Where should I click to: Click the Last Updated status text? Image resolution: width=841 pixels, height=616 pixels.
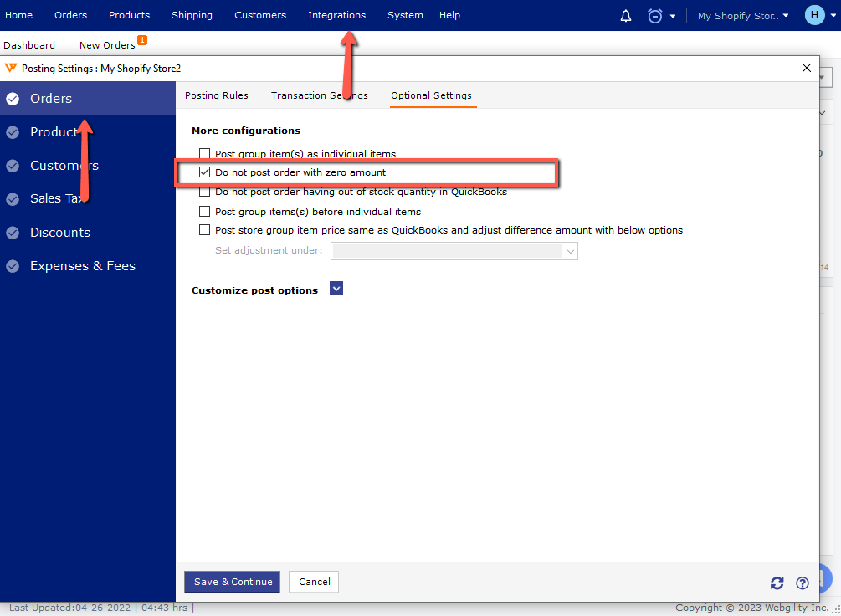[101, 608]
